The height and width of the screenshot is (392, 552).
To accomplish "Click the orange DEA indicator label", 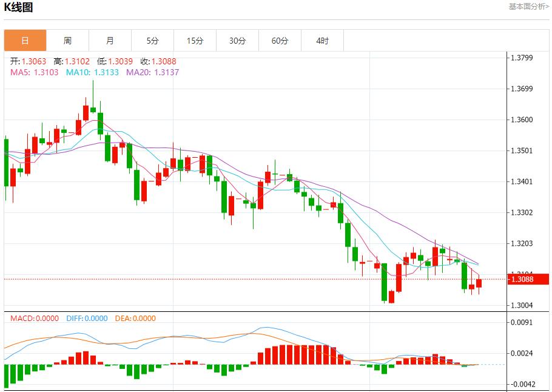I will point(134,319).
